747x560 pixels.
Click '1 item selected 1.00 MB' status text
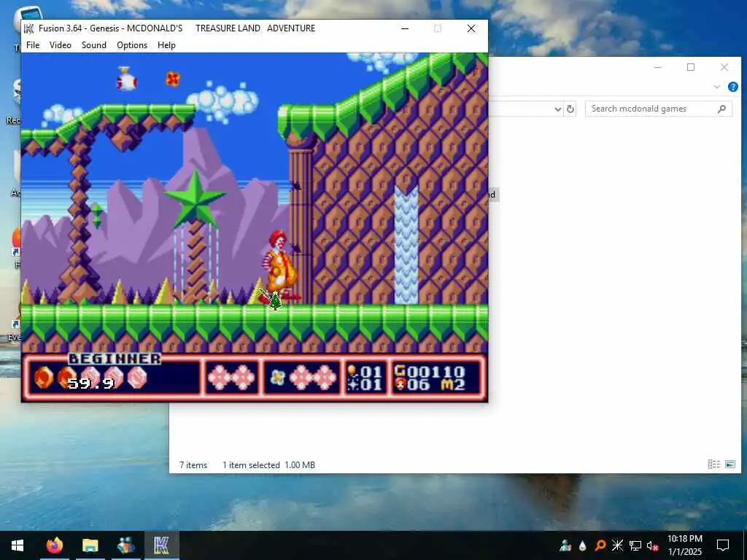268,465
